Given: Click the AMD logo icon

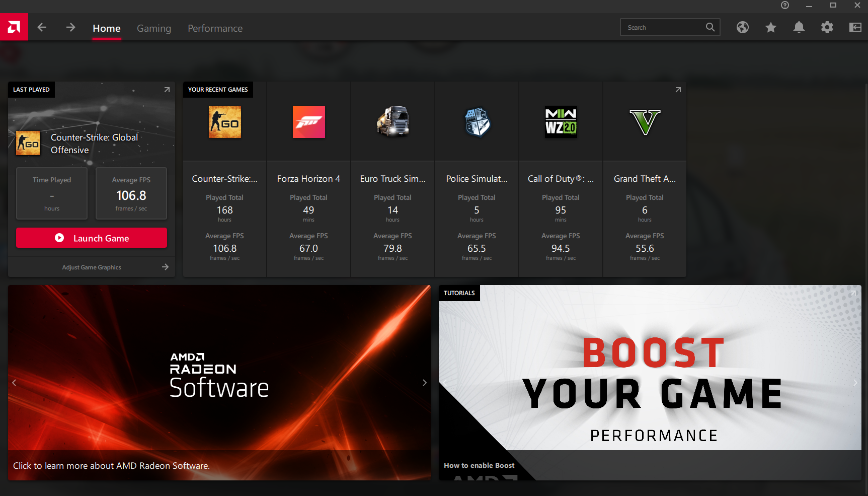Looking at the screenshot, I should point(14,27).
